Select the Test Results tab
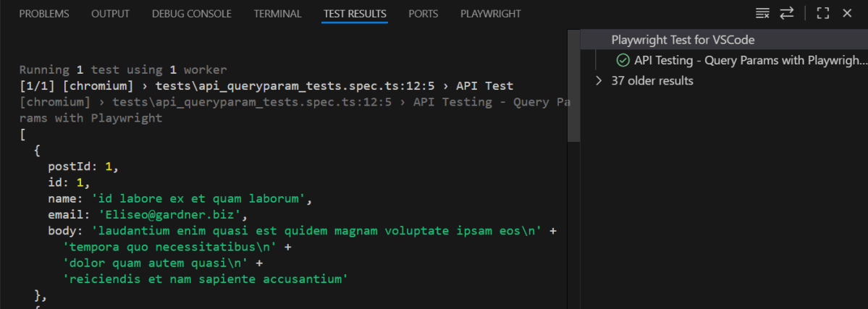Screen dimensions: 868x309 click(355, 14)
